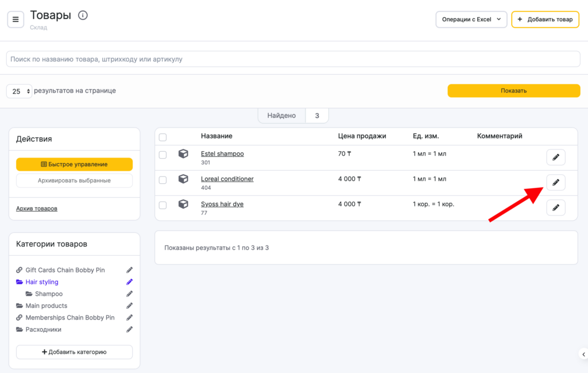Expand the collapsed side panel arrow
Screen dimensions: 588x373
pyautogui.click(x=583, y=354)
